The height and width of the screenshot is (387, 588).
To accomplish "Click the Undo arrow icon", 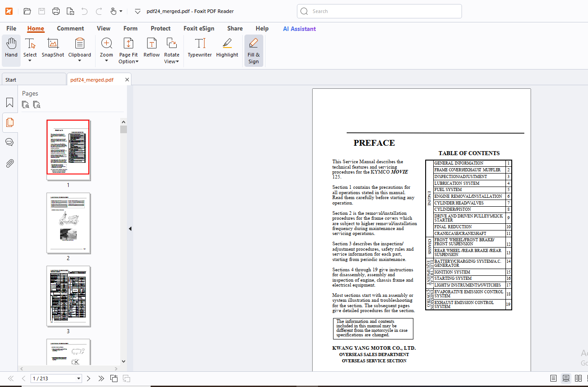I will coord(84,11).
